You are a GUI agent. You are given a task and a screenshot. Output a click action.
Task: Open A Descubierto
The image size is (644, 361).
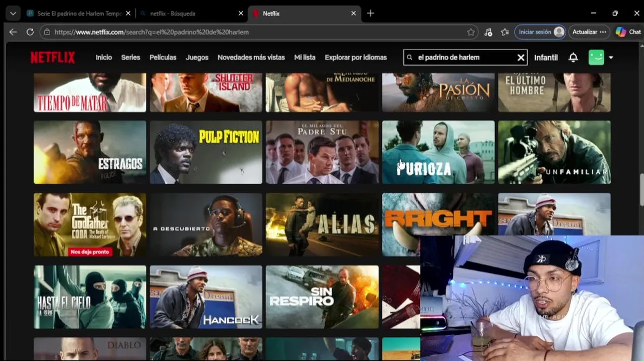(x=206, y=225)
